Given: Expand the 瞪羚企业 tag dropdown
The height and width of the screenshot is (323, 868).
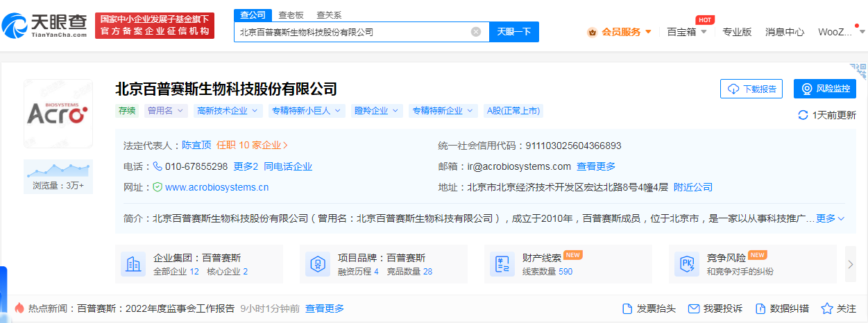Looking at the screenshot, I should click(x=377, y=110).
